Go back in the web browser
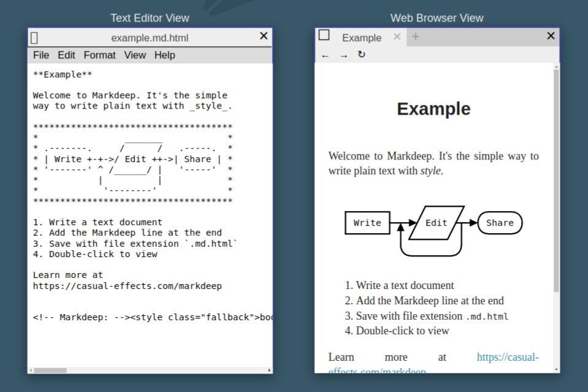This screenshot has width=588, height=392. click(325, 56)
